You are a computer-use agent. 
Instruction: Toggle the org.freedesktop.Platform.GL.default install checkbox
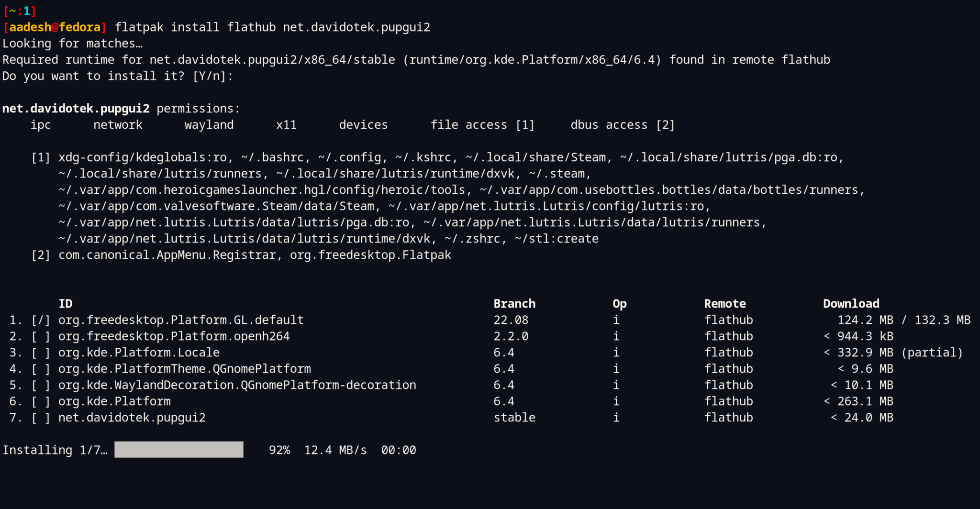click(x=41, y=320)
